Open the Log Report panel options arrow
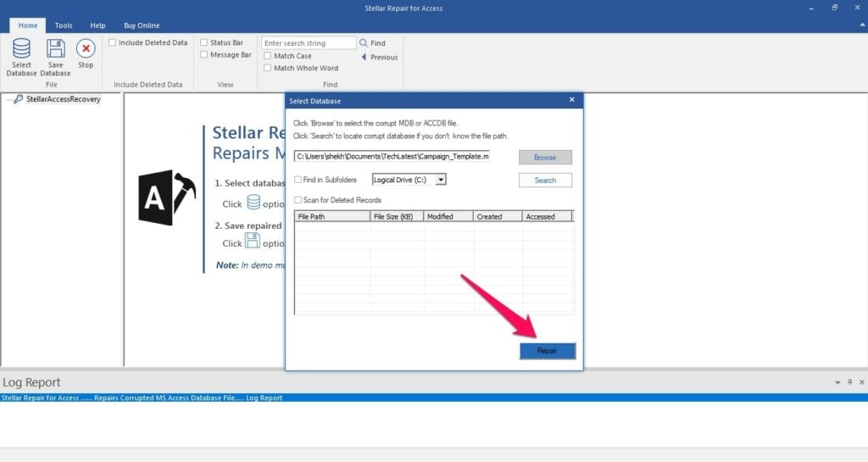868x462 pixels. (837, 382)
